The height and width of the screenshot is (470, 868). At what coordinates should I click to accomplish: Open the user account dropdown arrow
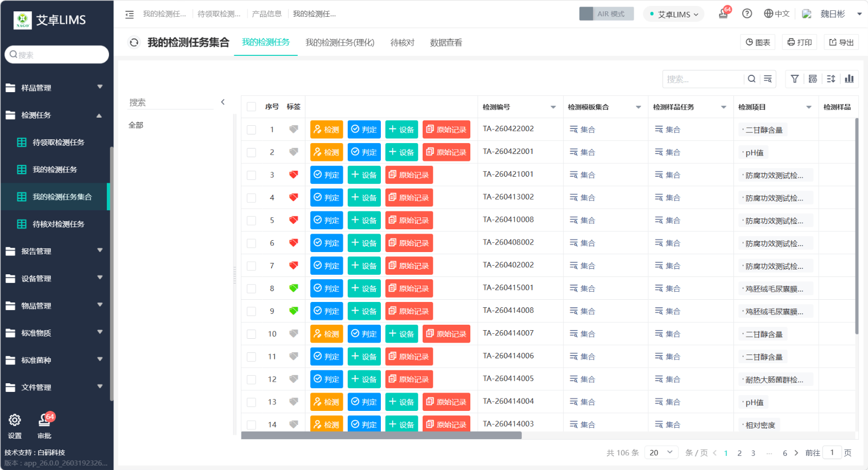(x=859, y=14)
